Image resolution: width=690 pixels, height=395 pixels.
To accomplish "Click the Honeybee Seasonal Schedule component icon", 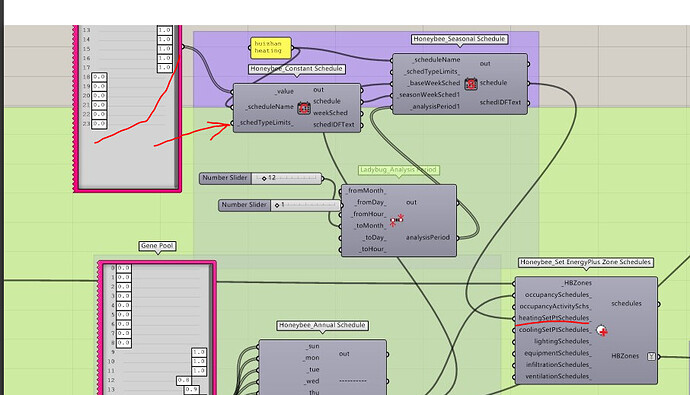I will [471, 84].
